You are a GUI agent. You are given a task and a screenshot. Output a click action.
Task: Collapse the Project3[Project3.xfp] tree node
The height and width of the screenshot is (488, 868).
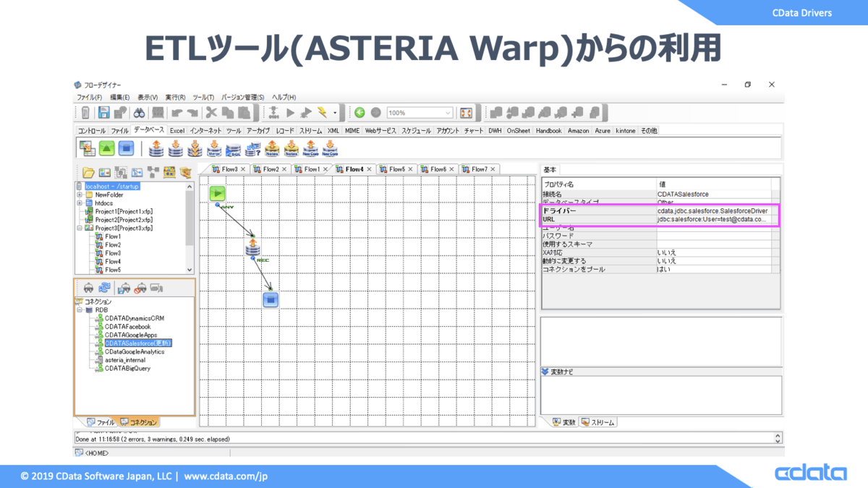point(79,228)
